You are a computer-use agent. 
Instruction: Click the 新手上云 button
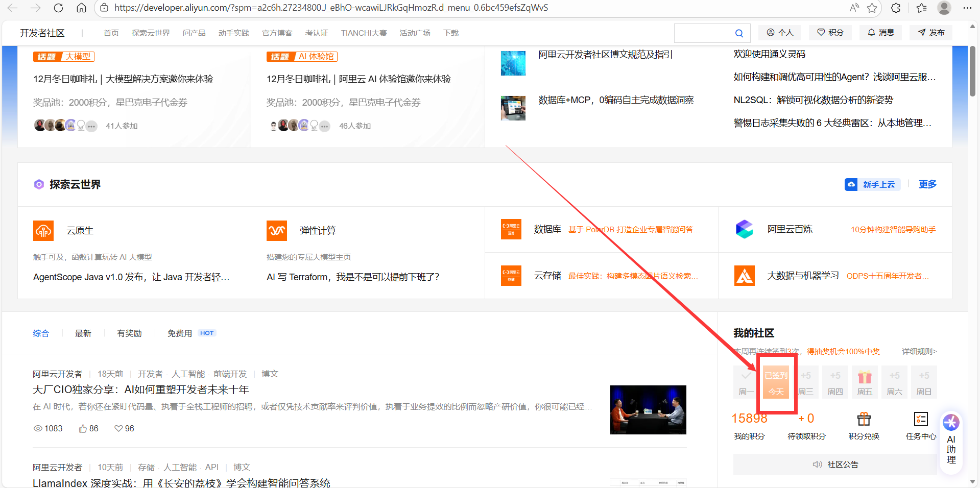tap(872, 184)
